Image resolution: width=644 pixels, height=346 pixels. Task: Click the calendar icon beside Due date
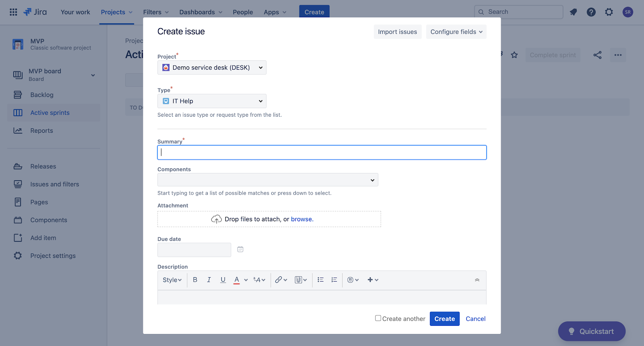pyautogui.click(x=240, y=249)
